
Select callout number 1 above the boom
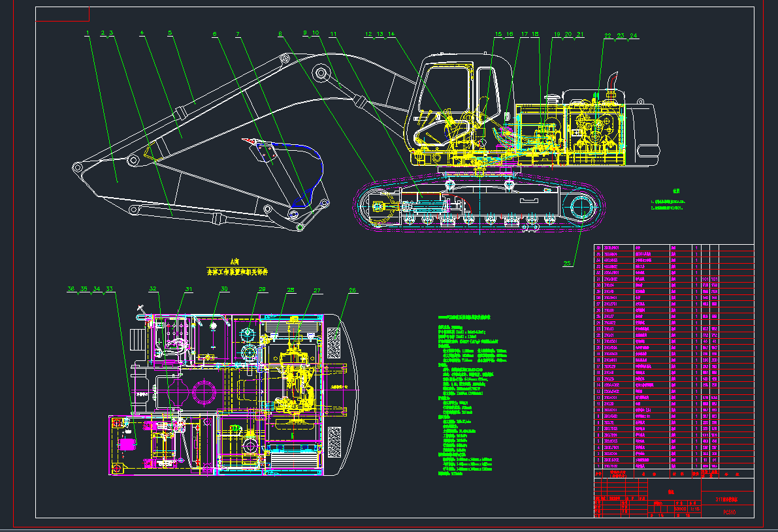(88, 33)
